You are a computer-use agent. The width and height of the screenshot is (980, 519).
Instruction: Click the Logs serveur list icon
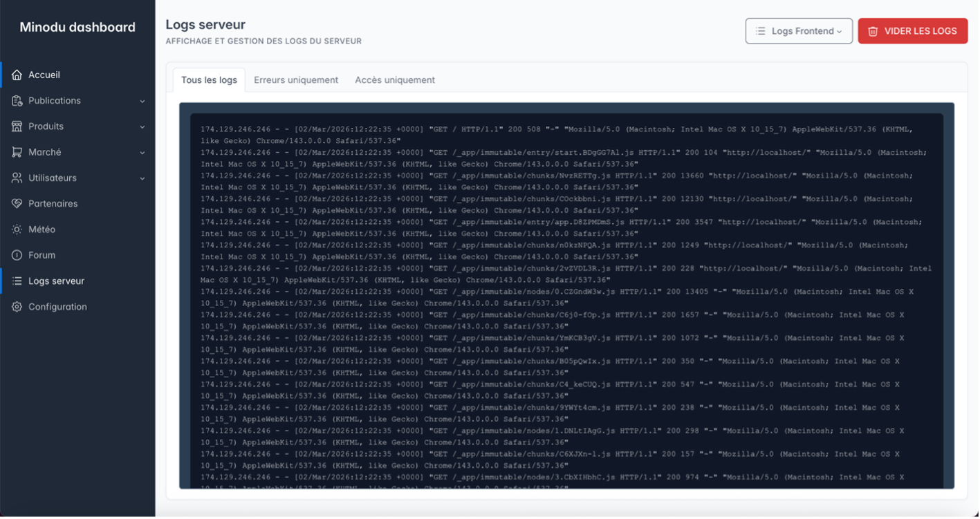(17, 281)
